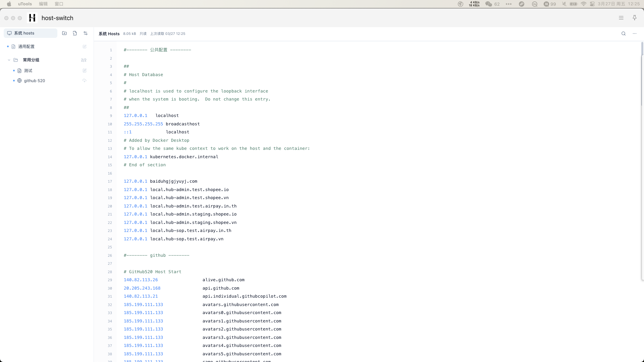
Task: Toggle the blue status dot for github 520
Action: click(14, 81)
